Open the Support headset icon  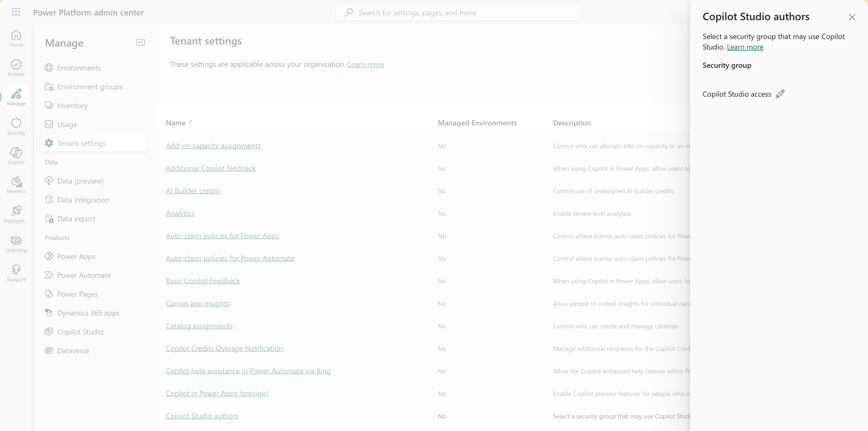pyautogui.click(x=16, y=273)
